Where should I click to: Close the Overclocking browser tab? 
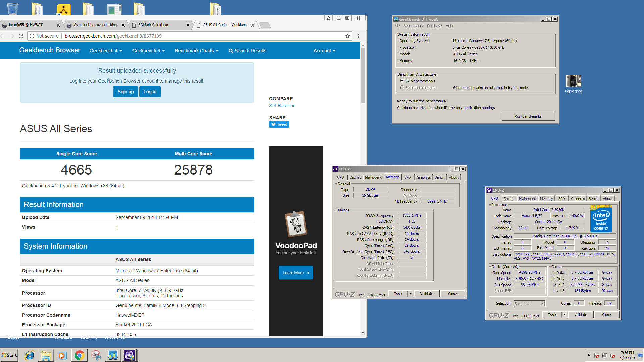click(123, 25)
